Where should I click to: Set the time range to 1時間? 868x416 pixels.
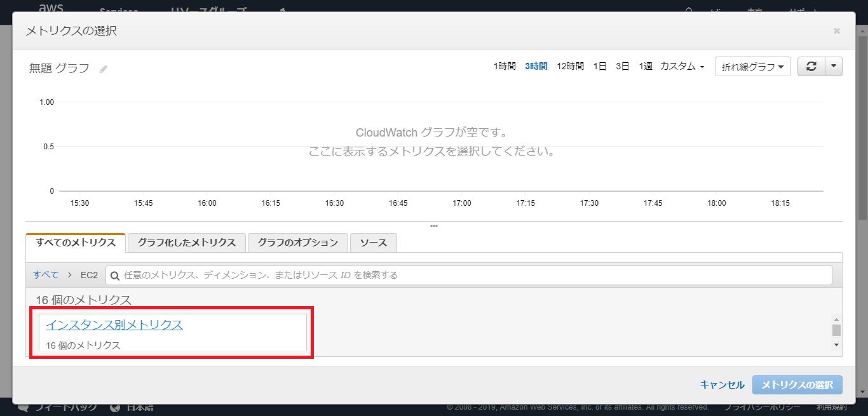tap(505, 67)
